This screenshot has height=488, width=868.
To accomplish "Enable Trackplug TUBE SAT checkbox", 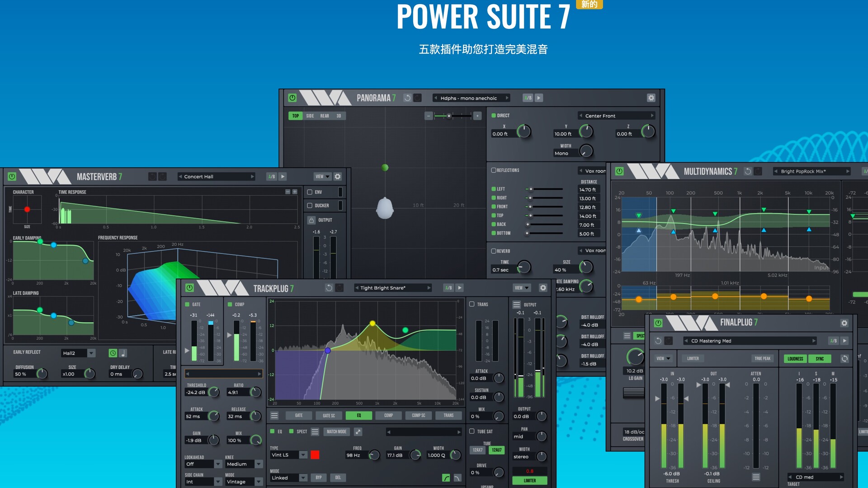I will click(472, 432).
